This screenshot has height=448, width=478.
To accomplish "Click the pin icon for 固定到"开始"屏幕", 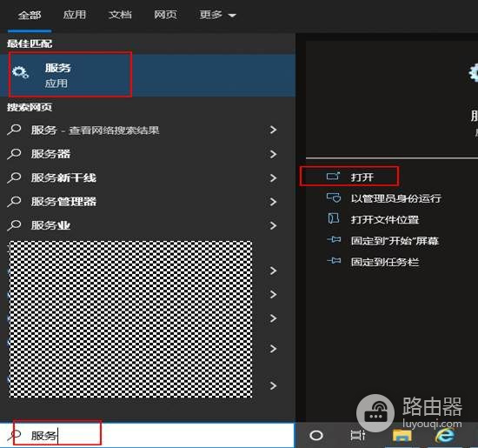I will [x=334, y=240].
